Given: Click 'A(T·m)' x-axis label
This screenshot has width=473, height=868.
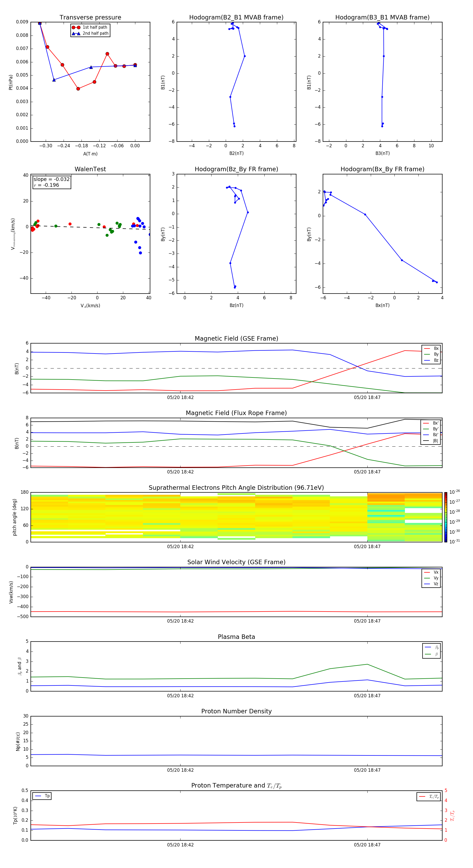Looking at the screenshot, I should coord(90,154).
